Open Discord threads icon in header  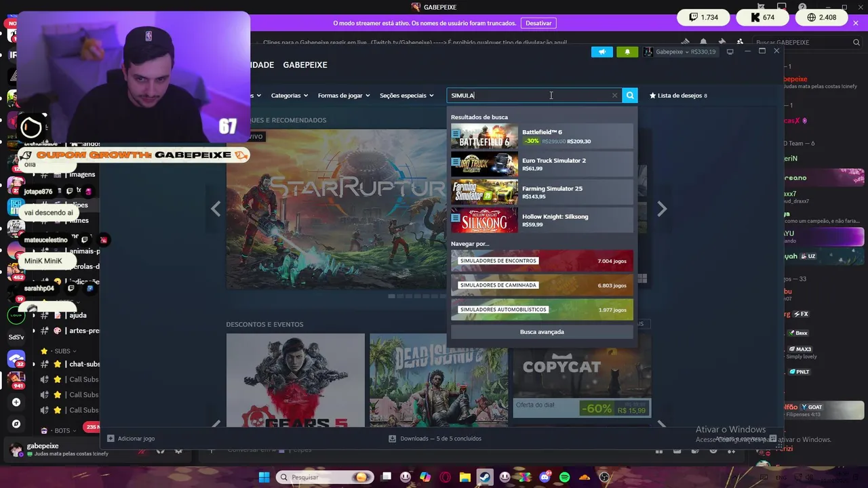686,42
